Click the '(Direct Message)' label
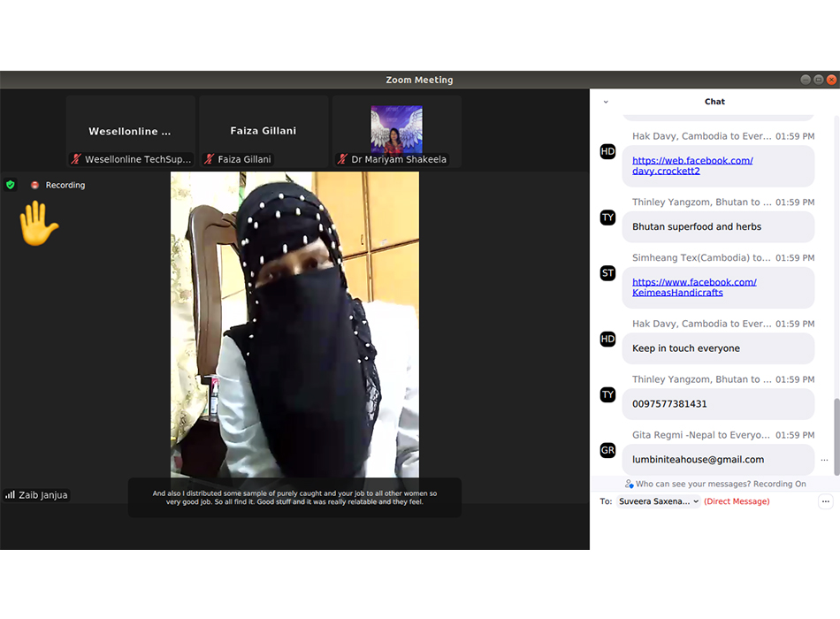Viewport: 840px width, 619px height. (737, 501)
